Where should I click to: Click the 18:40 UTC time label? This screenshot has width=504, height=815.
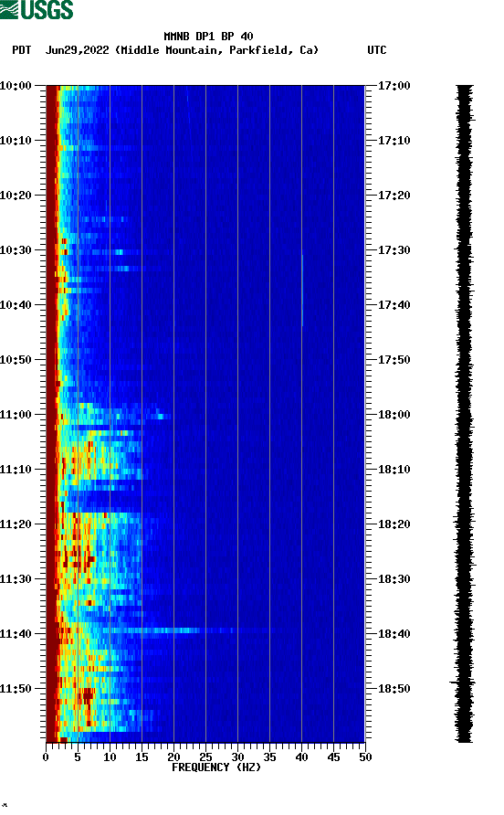[x=394, y=633]
